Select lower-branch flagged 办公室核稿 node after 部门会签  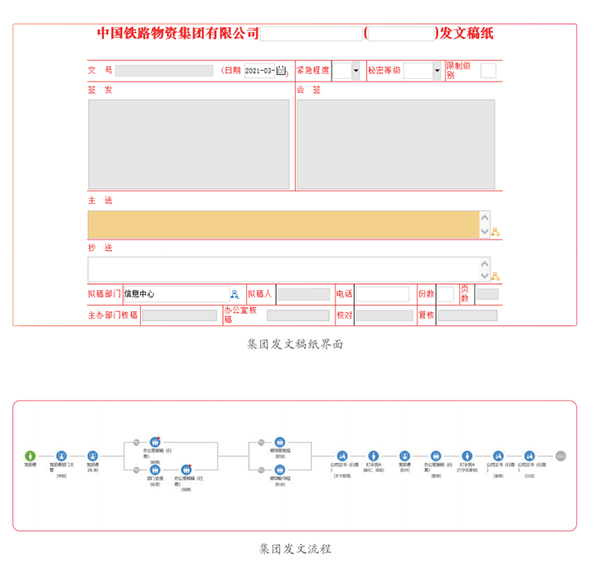coord(186,470)
